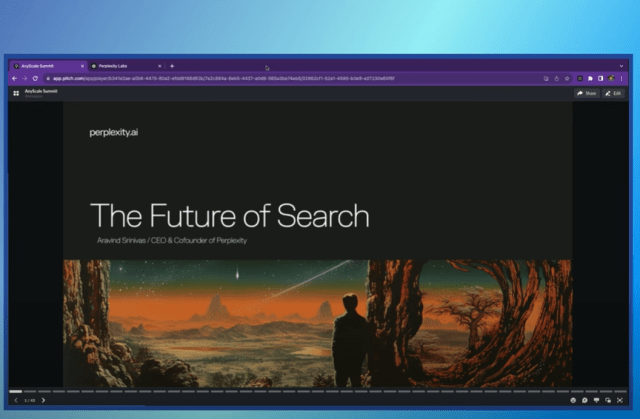640x419 pixels.
Task: Toggle the browser side panel icon
Action: coord(600,78)
